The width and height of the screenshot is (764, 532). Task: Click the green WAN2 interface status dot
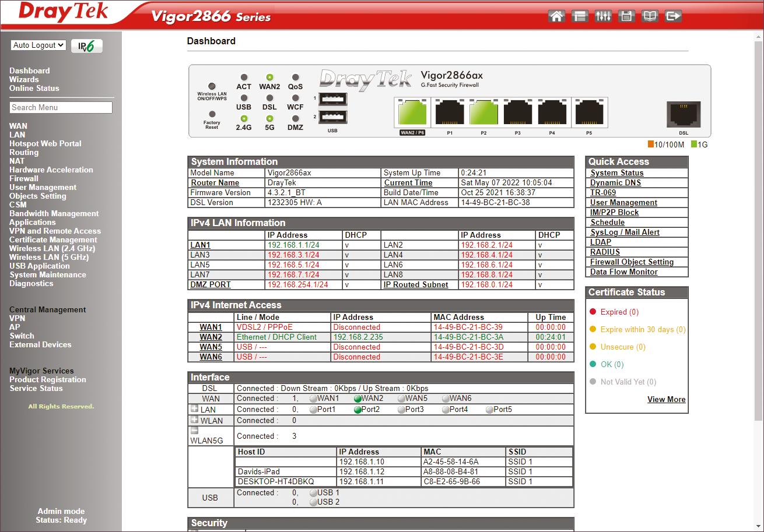pyautogui.click(x=358, y=399)
